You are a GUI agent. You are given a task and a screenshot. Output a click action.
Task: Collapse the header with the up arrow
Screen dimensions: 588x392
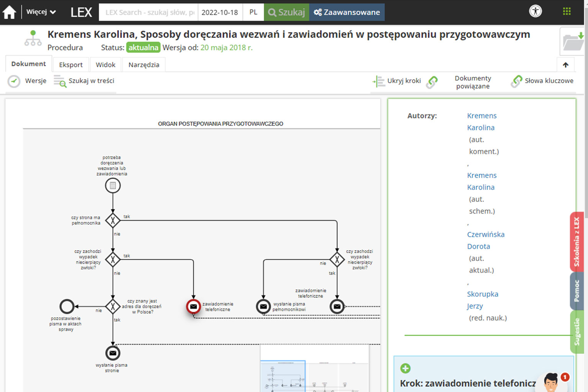pos(565,65)
